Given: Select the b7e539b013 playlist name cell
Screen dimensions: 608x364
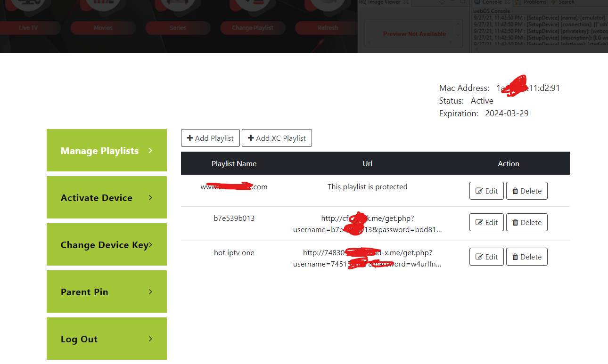Looking at the screenshot, I should tap(234, 218).
